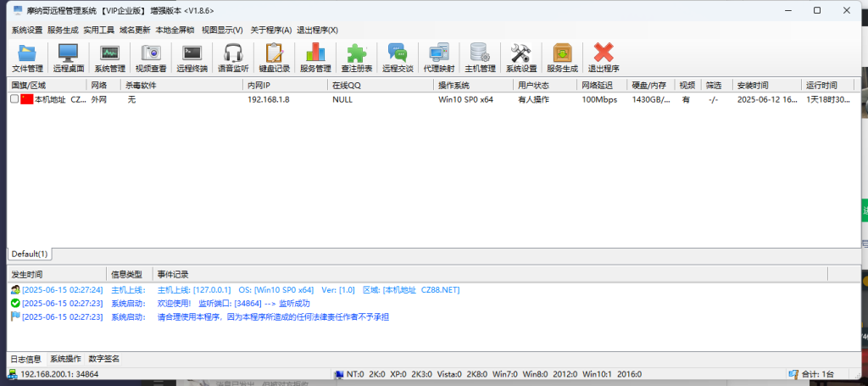Tick the checkbox for host 本机地址
The height and width of the screenshot is (386, 868).
14,99
